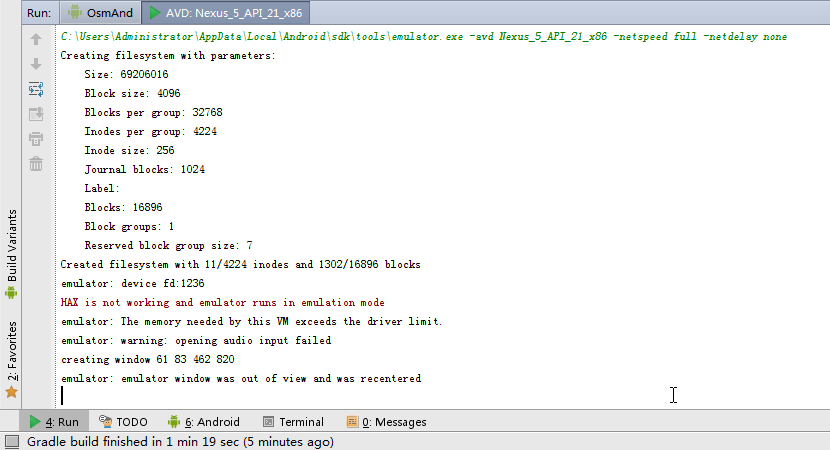Open the 6: Android tool window

(x=204, y=422)
